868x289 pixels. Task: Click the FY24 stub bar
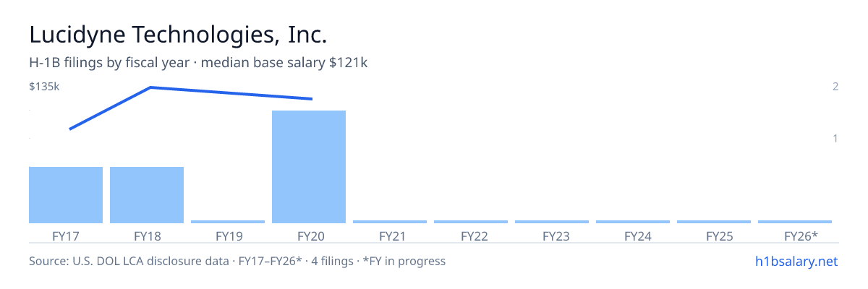633,222
